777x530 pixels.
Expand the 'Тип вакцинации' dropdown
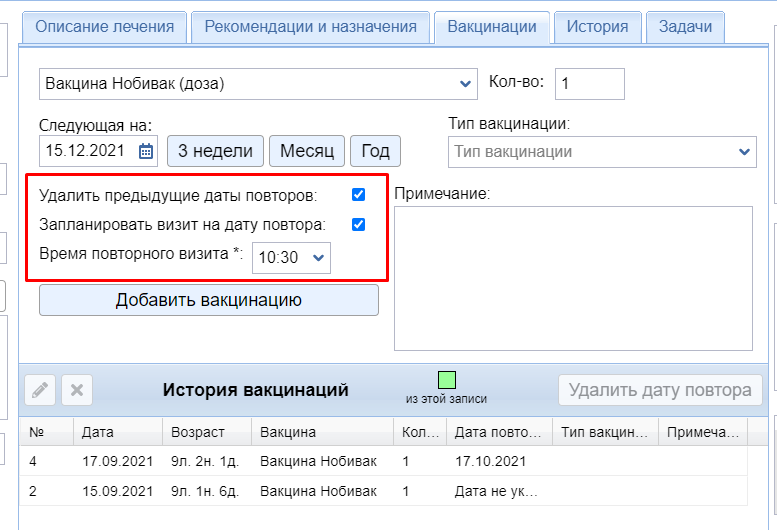[x=601, y=152]
